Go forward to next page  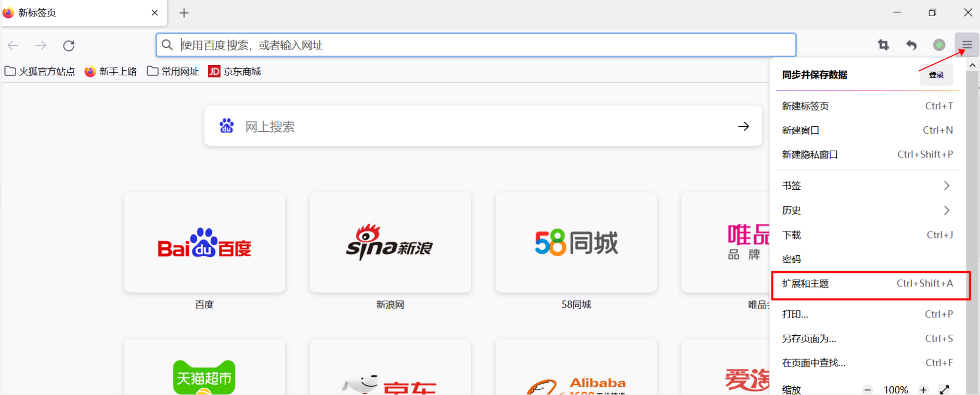41,45
